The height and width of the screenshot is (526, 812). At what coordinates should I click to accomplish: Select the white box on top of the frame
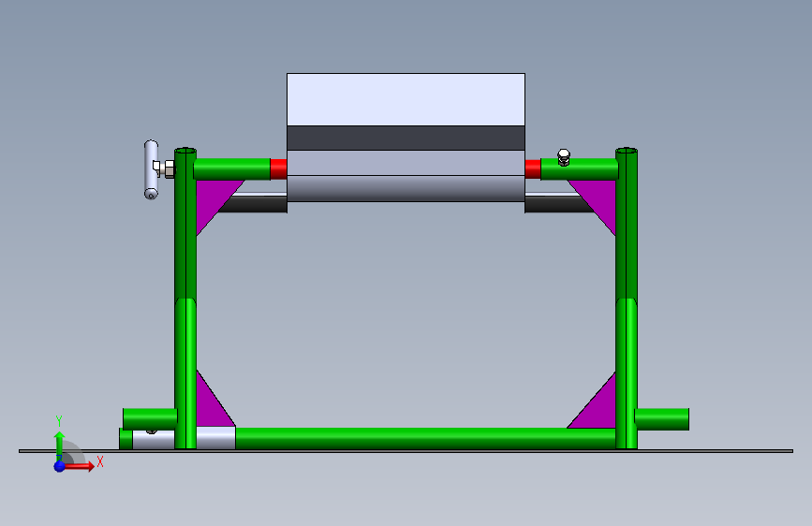pyautogui.click(x=406, y=99)
